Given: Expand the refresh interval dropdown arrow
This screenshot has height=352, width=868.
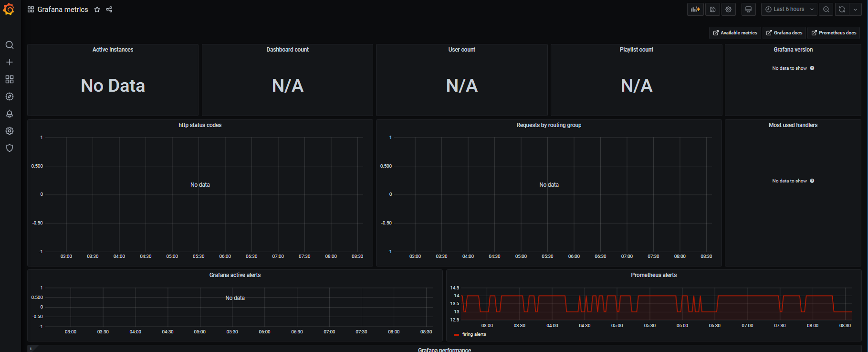Looking at the screenshot, I should point(855,10).
